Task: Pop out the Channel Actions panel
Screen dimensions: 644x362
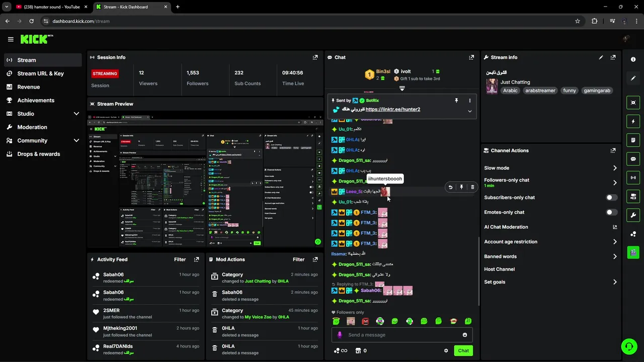Action: 613,150
